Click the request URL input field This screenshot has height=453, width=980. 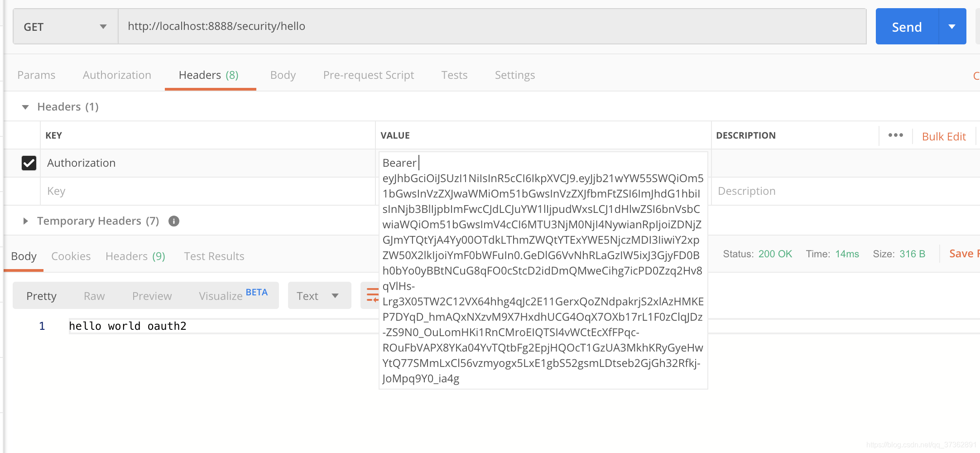click(x=492, y=27)
